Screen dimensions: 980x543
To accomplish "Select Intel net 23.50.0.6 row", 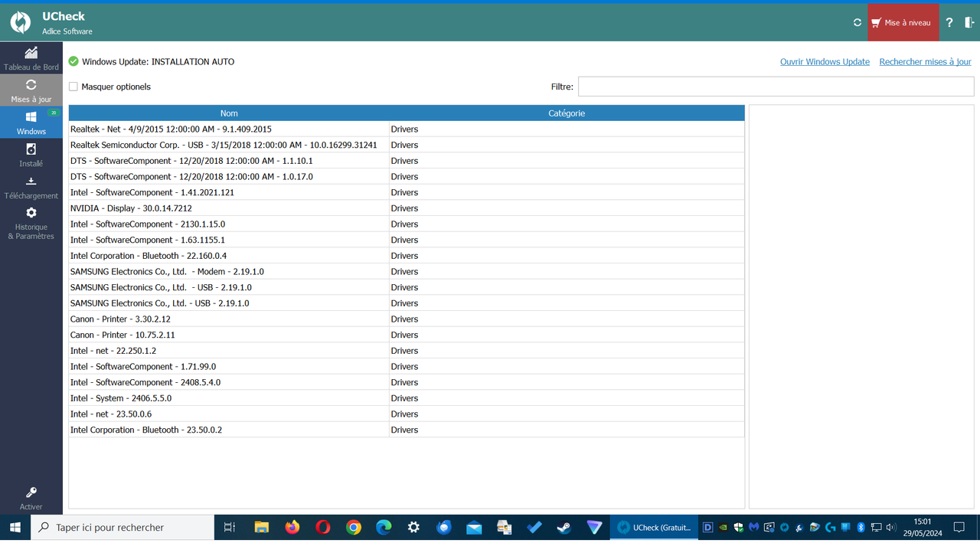I will point(407,414).
